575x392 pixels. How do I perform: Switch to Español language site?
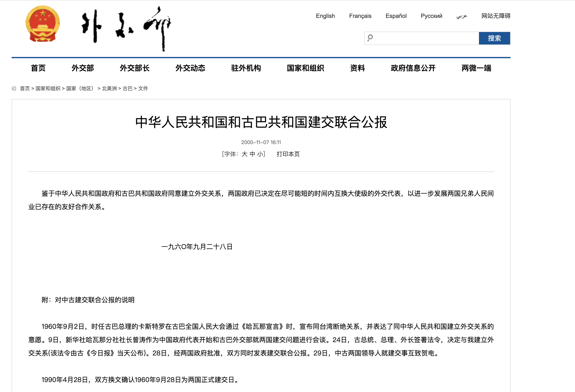pos(396,16)
